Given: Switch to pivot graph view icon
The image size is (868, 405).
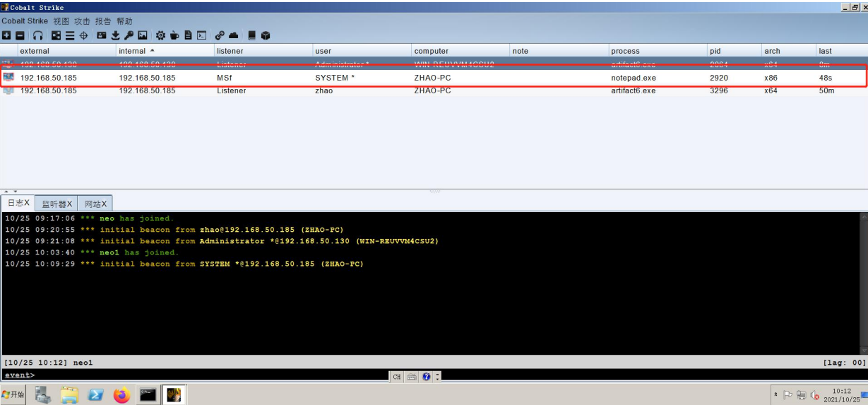Looking at the screenshot, I should pos(56,35).
